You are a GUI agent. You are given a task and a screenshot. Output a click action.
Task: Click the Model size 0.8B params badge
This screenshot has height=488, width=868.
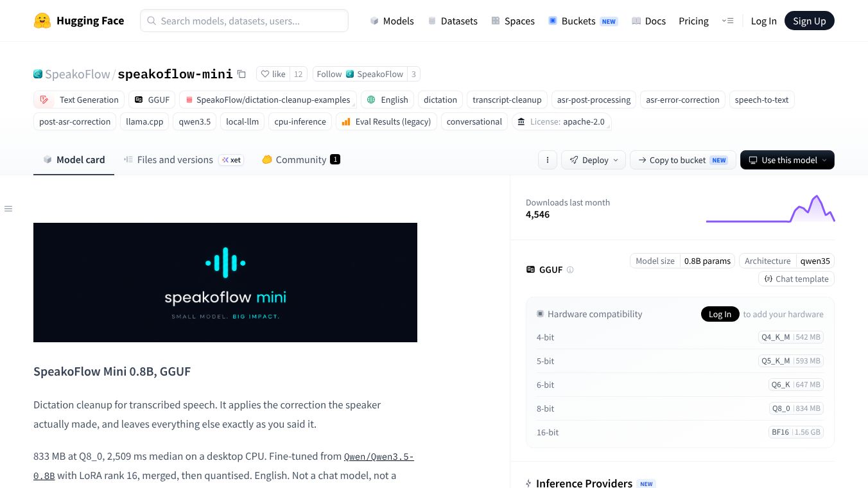click(683, 261)
